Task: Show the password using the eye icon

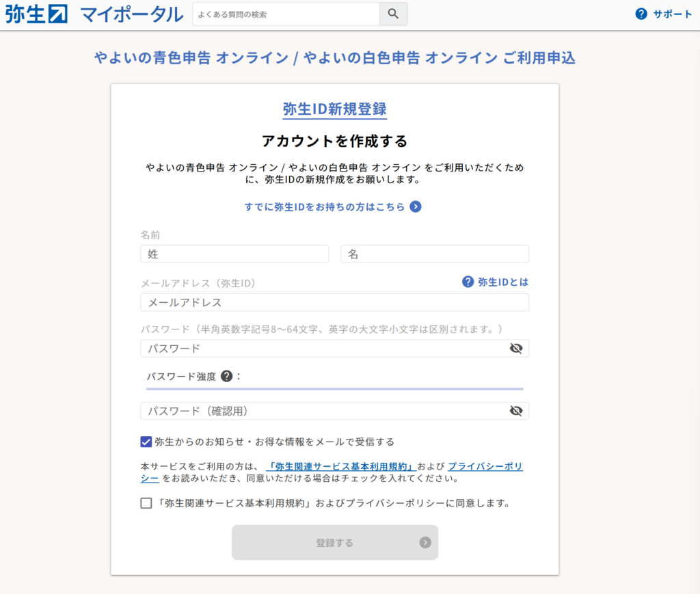Action: coord(517,348)
